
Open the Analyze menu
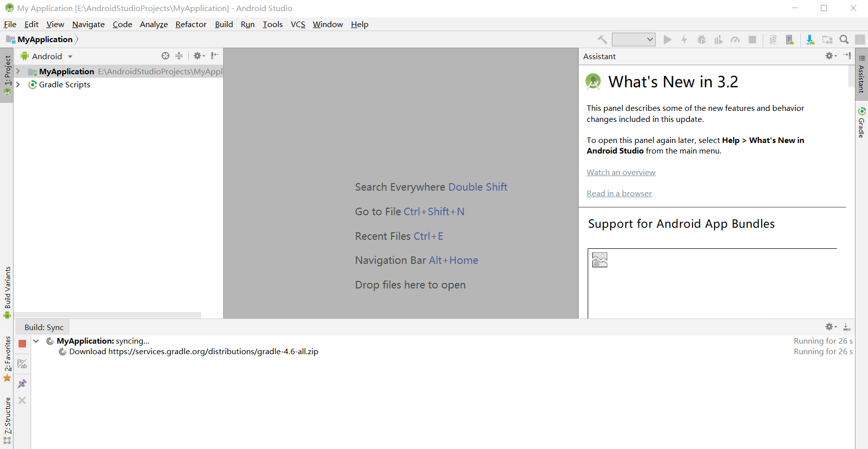pyautogui.click(x=154, y=24)
